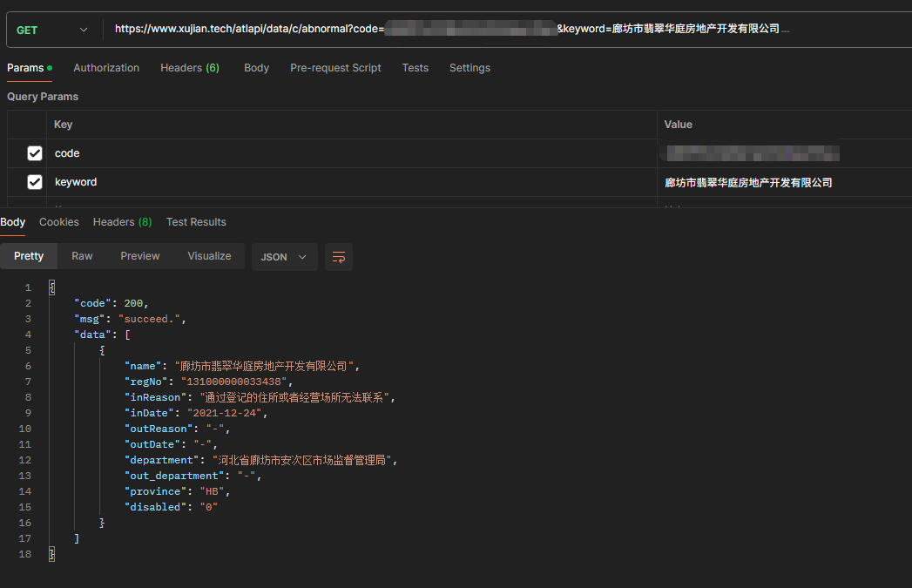Image resolution: width=912 pixels, height=588 pixels.
Task: Click the "outDate" key on line 11
Action: (x=152, y=444)
